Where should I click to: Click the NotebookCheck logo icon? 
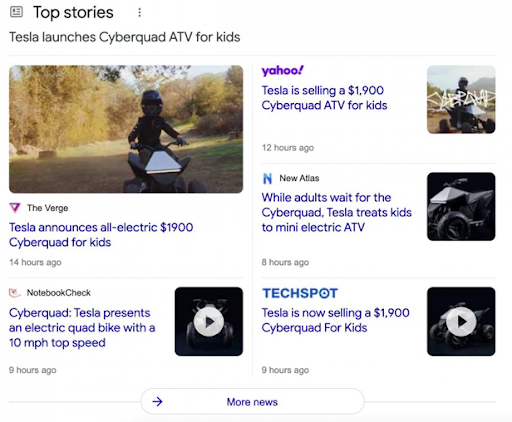click(15, 293)
